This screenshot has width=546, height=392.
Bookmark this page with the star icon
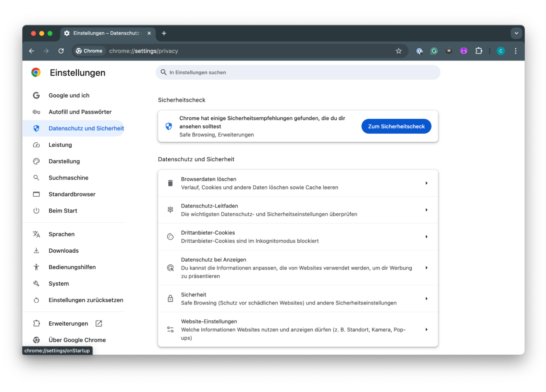click(x=399, y=51)
